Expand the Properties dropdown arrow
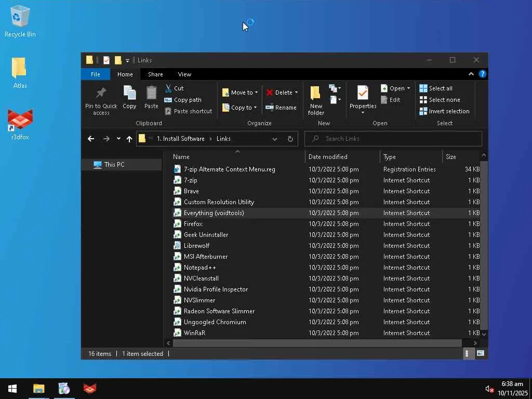 (x=363, y=113)
